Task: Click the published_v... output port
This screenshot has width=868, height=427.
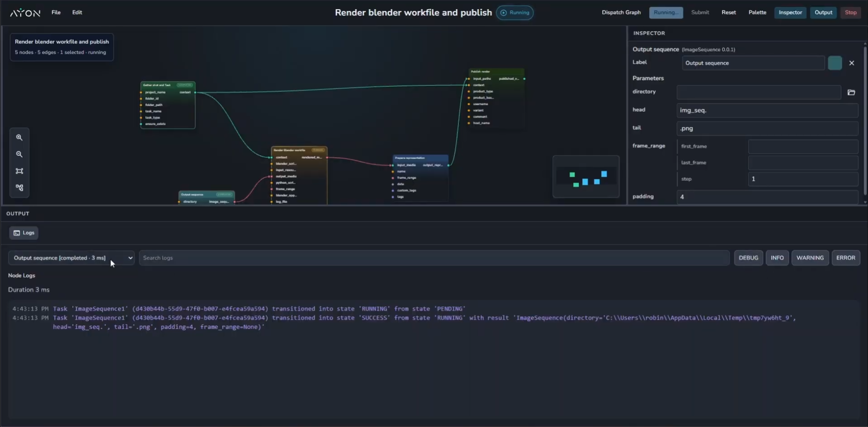Action: (524, 79)
